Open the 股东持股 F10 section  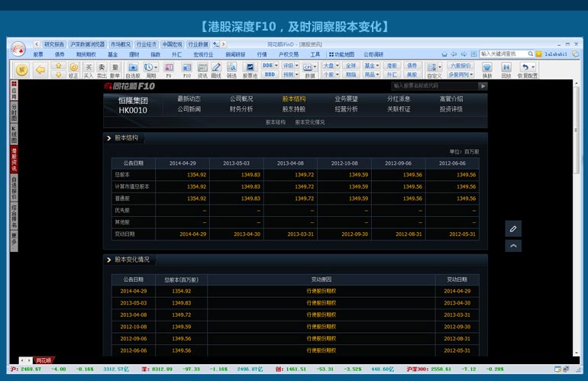click(x=294, y=109)
